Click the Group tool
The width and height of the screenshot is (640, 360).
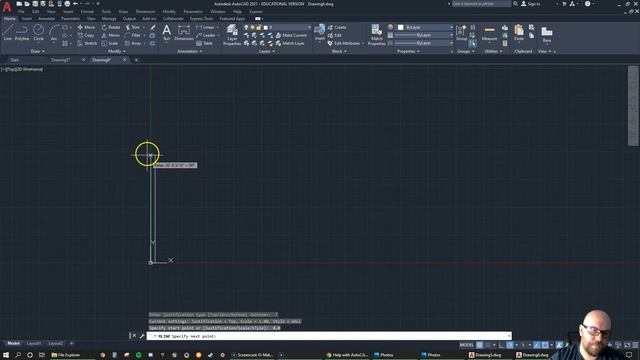(x=462, y=33)
